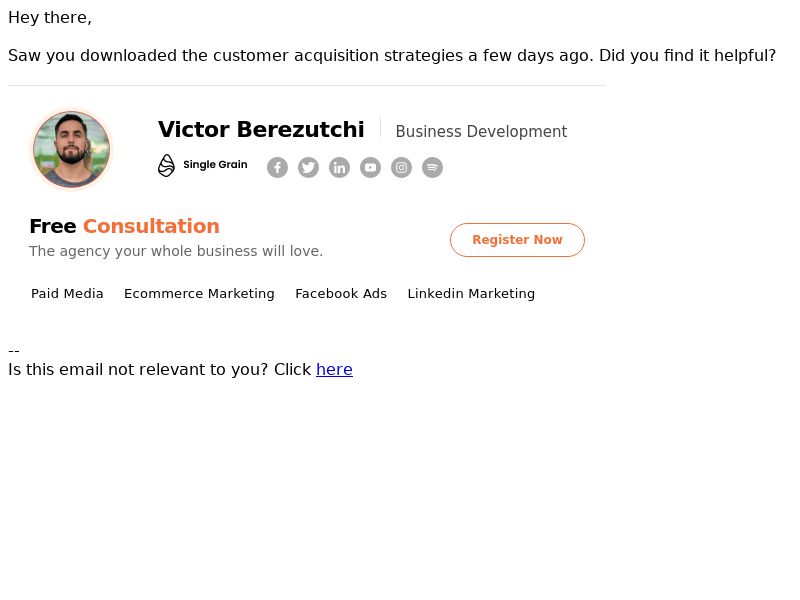This screenshot has width=800, height=600.
Task: Open the YouTube social icon
Action: pyautogui.click(x=370, y=167)
